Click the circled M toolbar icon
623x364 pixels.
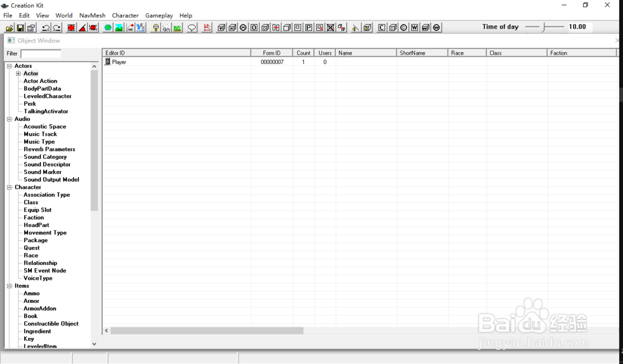tap(243, 27)
